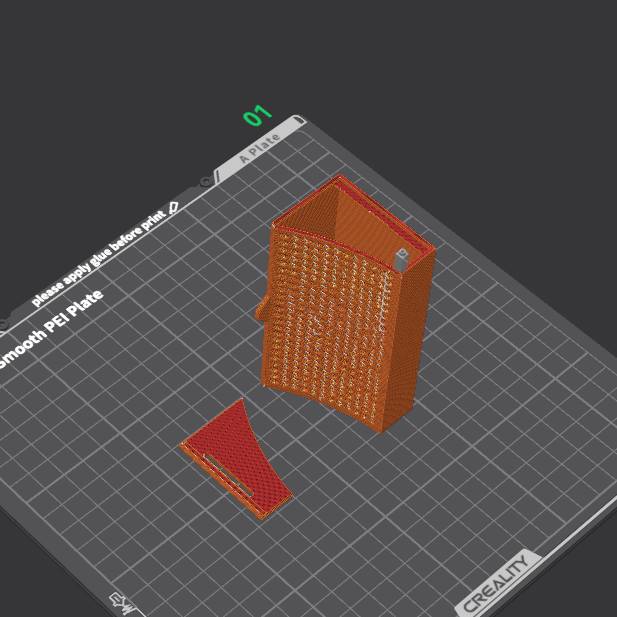617x617 pixels.
Task: Select the flat red wedge-shaped part
Action: pos(235,460)
